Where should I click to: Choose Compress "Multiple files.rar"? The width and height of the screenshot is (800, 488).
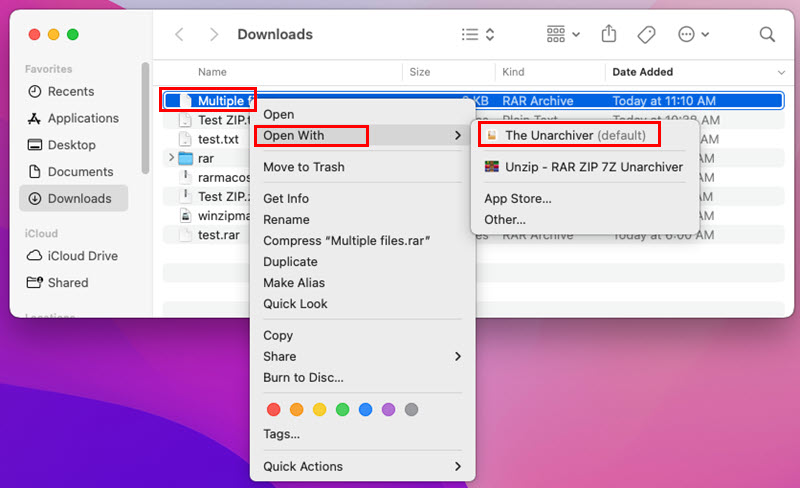[346, 240]
